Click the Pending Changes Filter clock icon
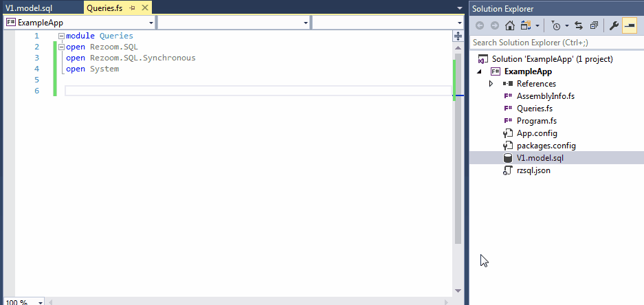This screenshot has width=644, height=305. point(555,26)
